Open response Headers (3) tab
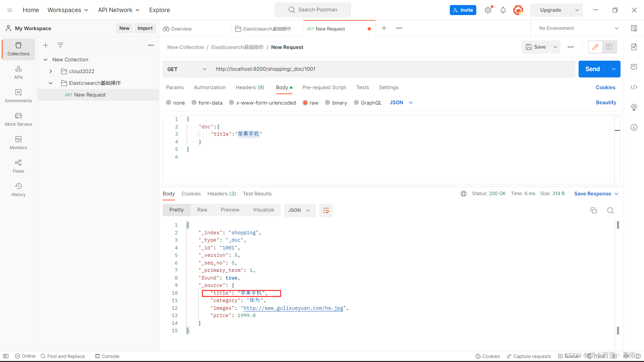This screenshot has height=362, width=644. [x=222, y=194]
